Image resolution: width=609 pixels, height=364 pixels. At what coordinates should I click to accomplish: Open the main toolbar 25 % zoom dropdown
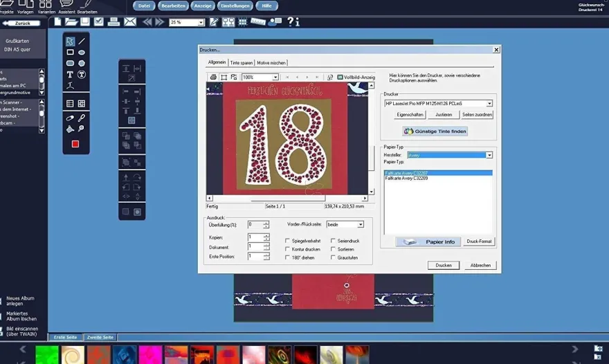pos(201,23)
